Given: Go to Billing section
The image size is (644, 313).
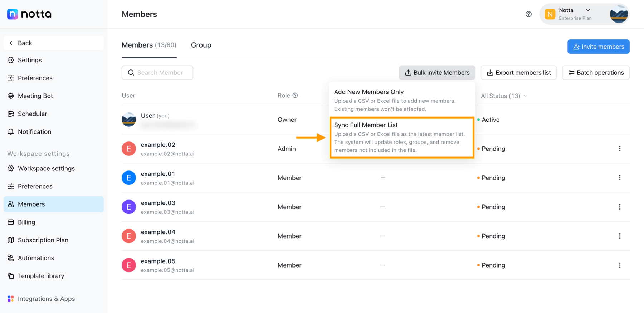Looking at the screenshot, I should tap(26, 222).
